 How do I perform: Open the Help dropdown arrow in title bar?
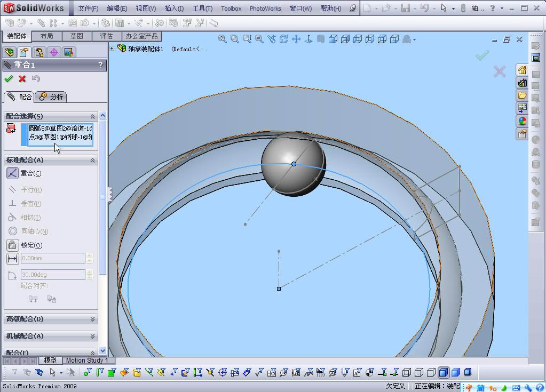pyautogui.click(x=502, y=9)
